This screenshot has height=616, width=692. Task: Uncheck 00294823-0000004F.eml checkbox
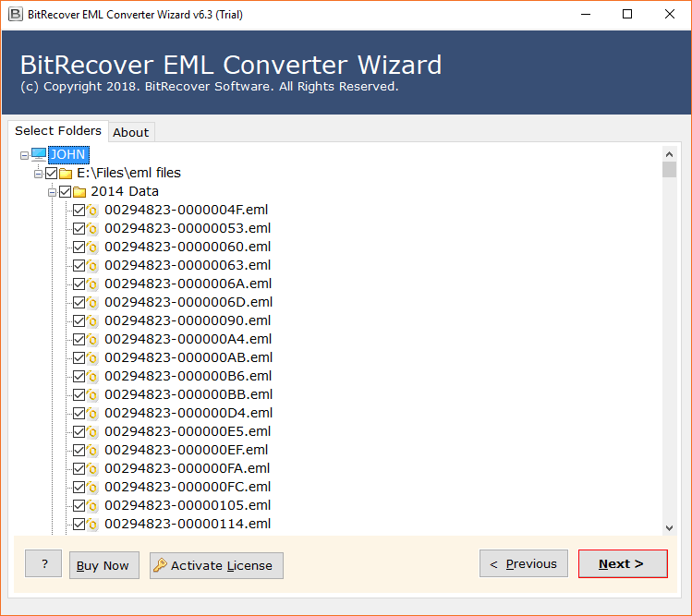point(79,211)
